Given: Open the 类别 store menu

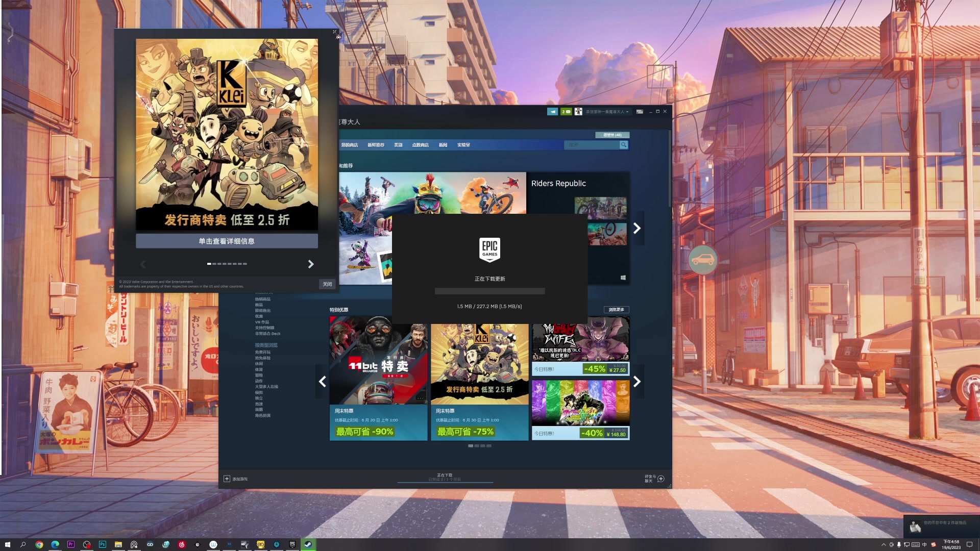Looking at the screenshot, I should click(x=398, y=145).
